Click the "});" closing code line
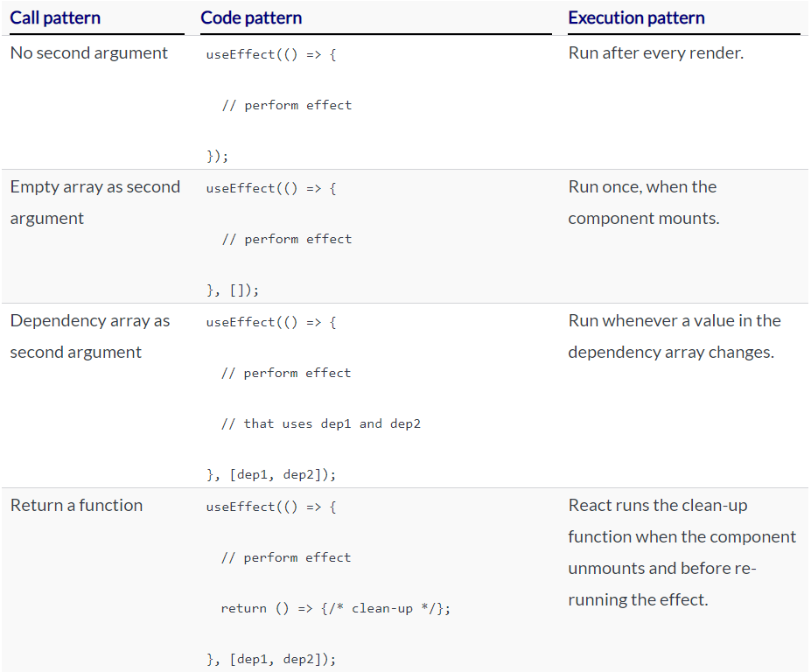Viewport: 811px width, 672px height. point(218,157)
